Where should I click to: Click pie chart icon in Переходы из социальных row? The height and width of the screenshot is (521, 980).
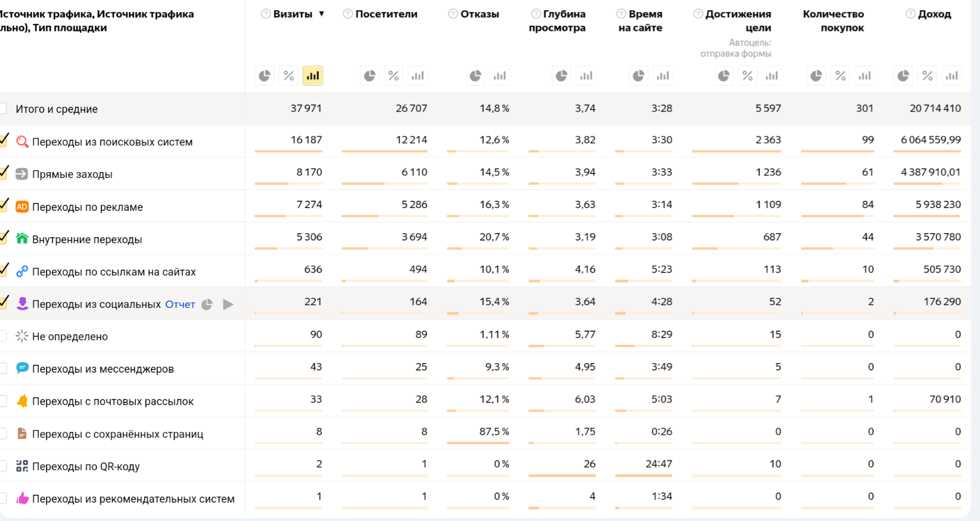tap(207, 304)
